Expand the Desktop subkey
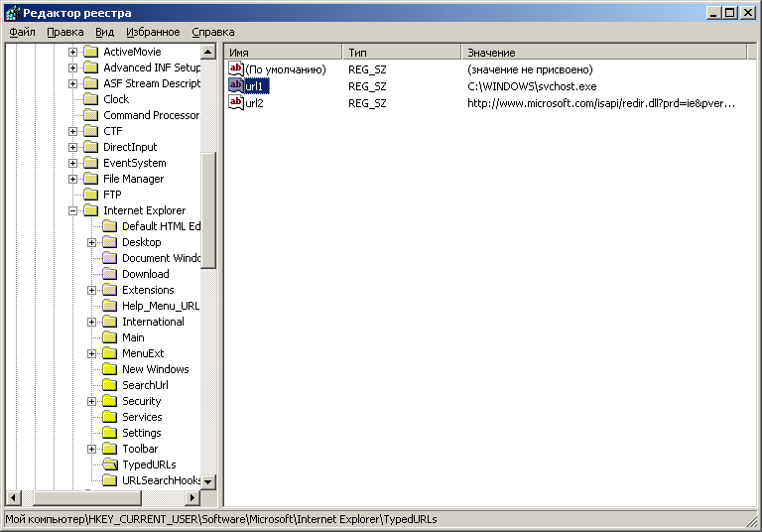The image size is (762, 532). click(91, 242)
